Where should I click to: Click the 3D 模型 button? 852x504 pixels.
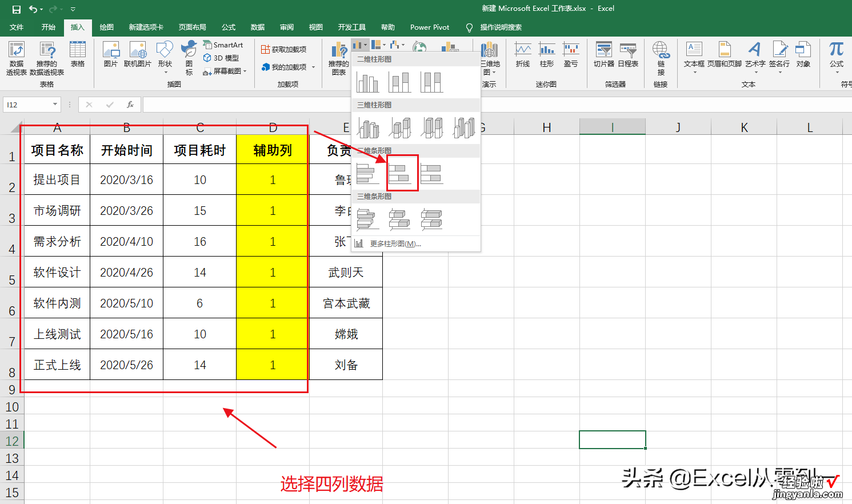click(221, 58)
